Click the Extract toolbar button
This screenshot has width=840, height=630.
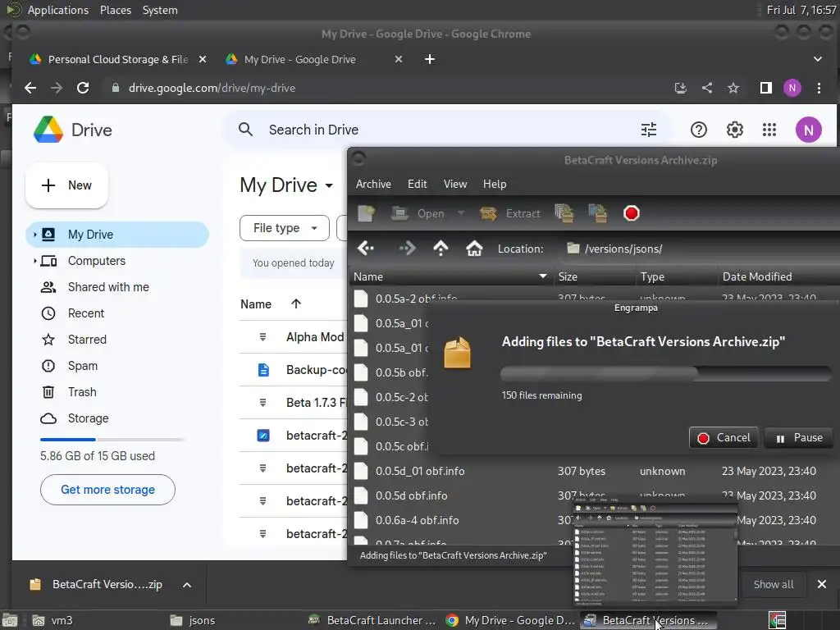tap(510, 213)
